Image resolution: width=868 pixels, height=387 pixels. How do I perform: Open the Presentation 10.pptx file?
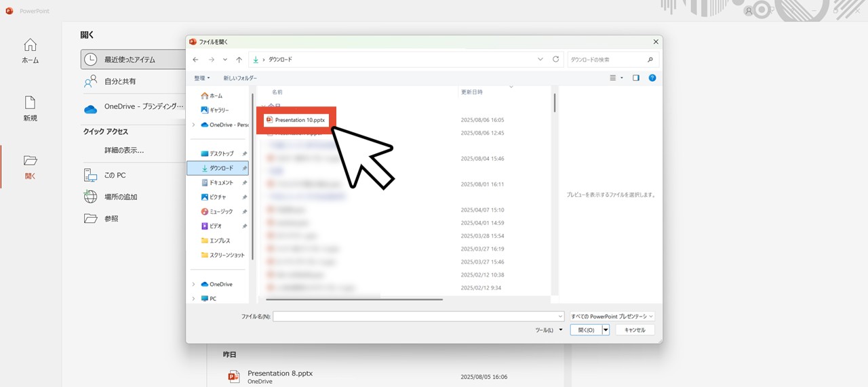[x=296, y=120]
